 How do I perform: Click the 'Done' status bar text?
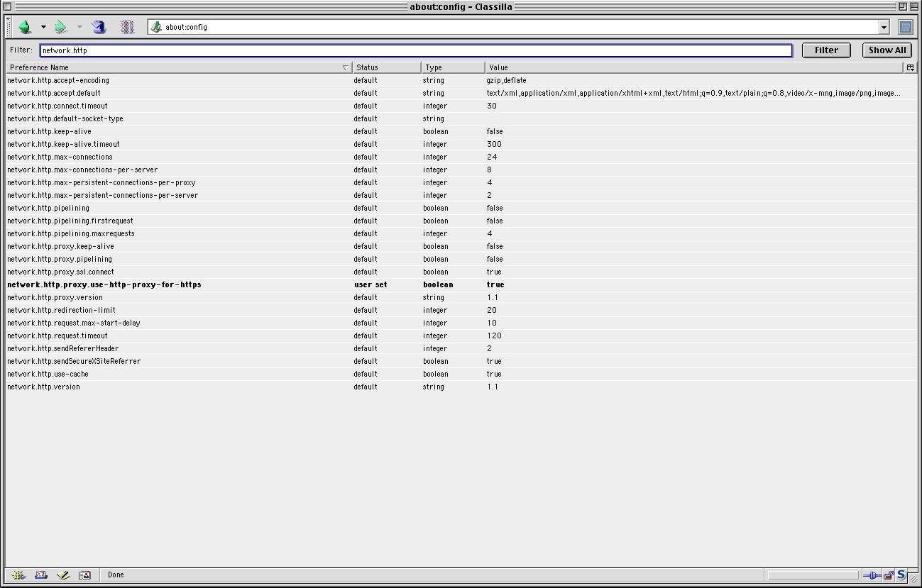[x=116, y=575]
